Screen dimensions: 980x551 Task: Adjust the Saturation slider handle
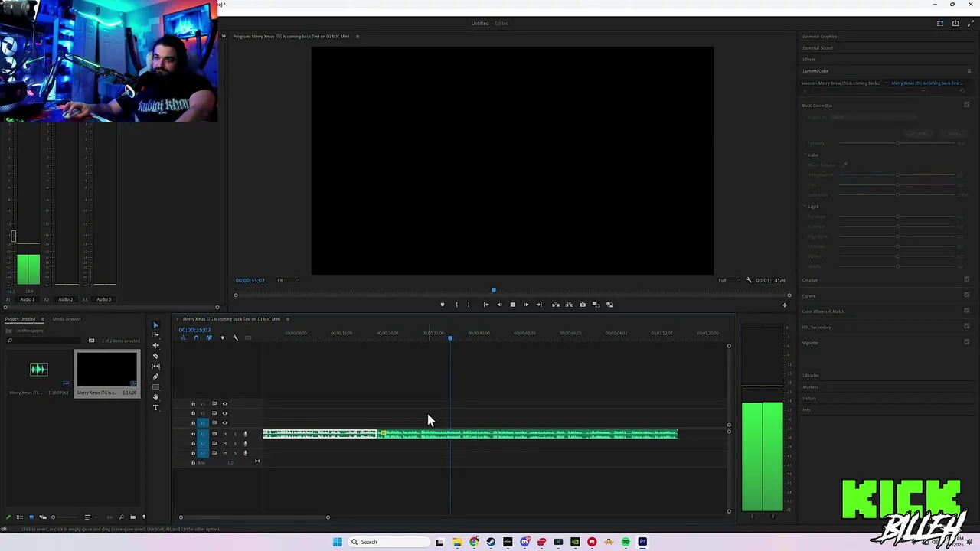[x=897, y=194]
